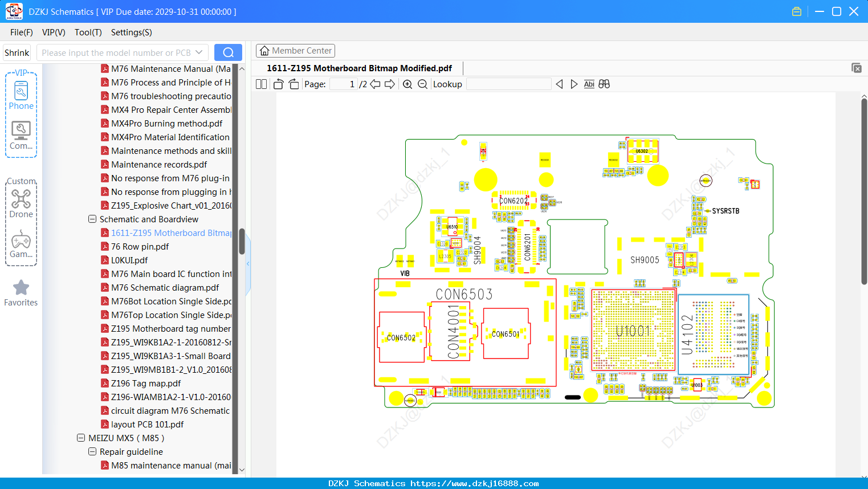
Task: Open Z195 Motherboard tag number file
Action: (x=171, y=329)
